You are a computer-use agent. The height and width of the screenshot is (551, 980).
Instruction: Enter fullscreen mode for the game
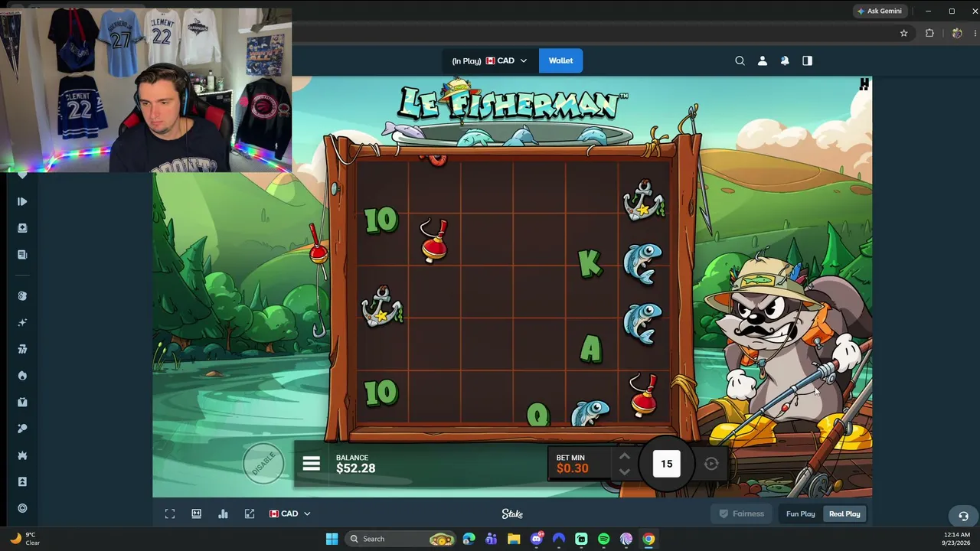coord(170,514)
